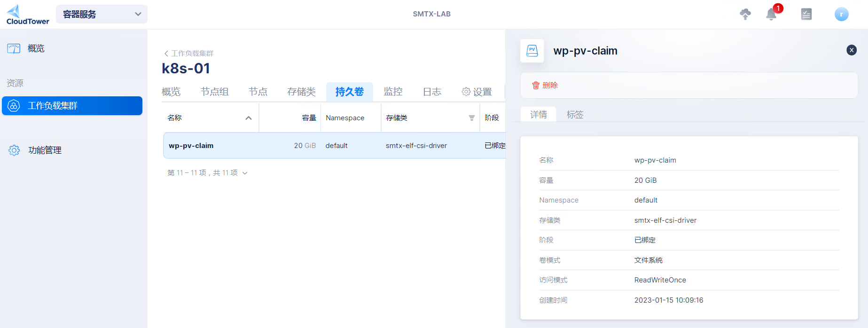Screen dimensions: 868x328
Task: Click the wp-pv-claim name value in details
Action: [655, 160]
